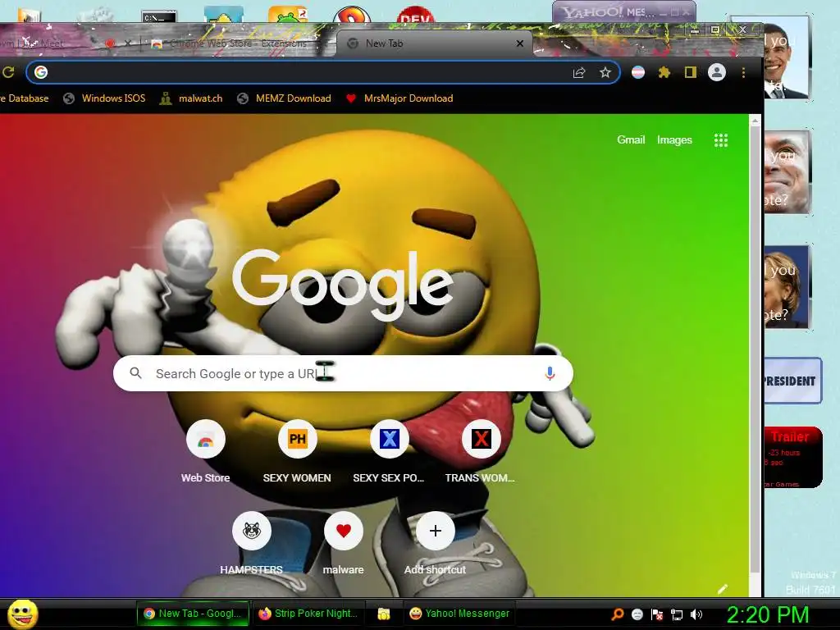Click the red Trailer gadget
This screenshot has height=630, width=840.
(792, 457)
